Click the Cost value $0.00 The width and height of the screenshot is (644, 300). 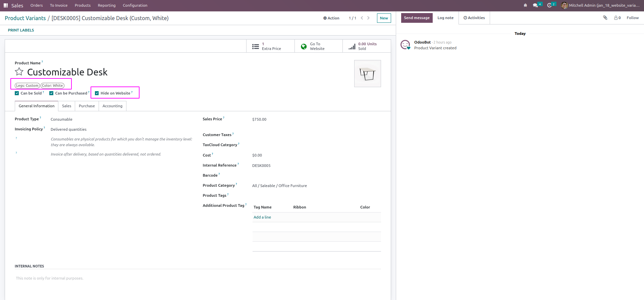[x=257, y=155]
